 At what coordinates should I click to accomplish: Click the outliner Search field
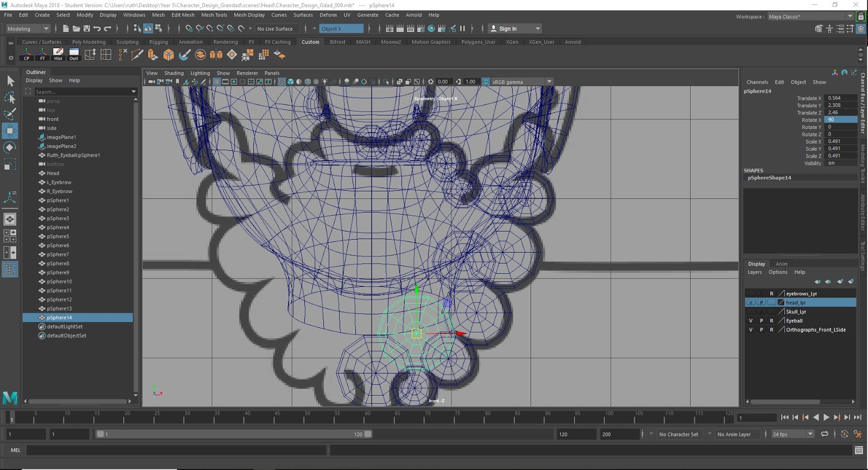click(82, 92)
